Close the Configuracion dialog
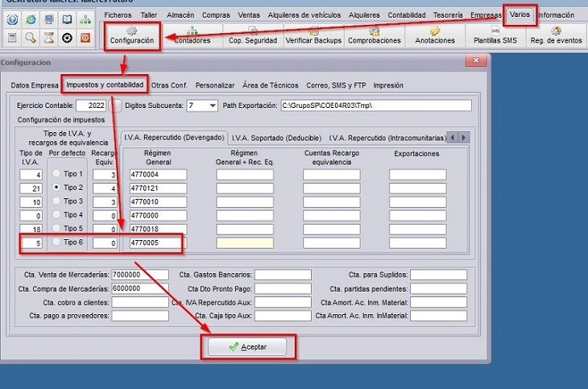 [476, 60]
